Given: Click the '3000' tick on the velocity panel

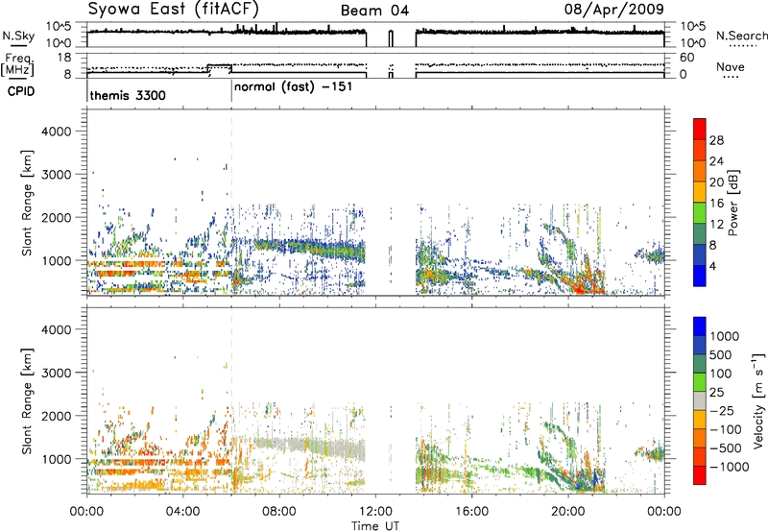Looking at the screenshot, I should [56, 373].
